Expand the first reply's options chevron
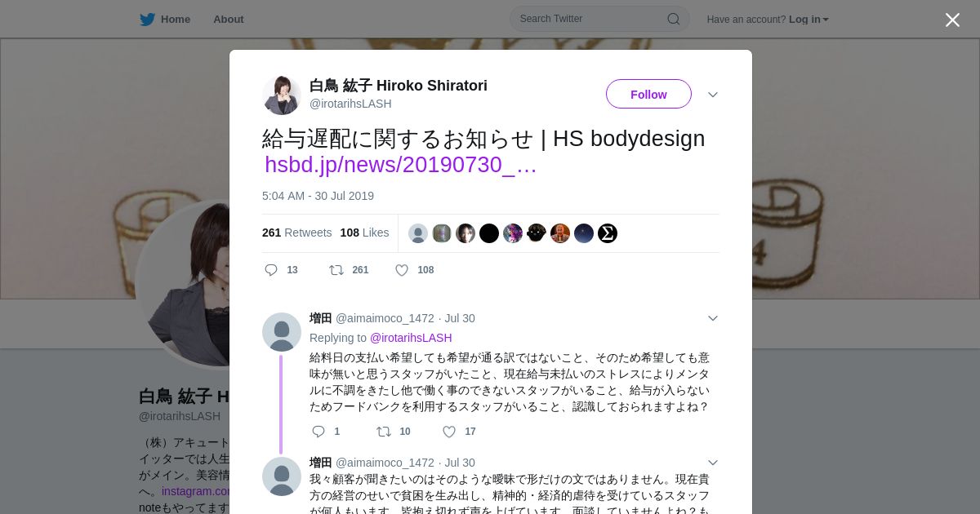This screenshot has width=980, height=514. tap(713, 318)
